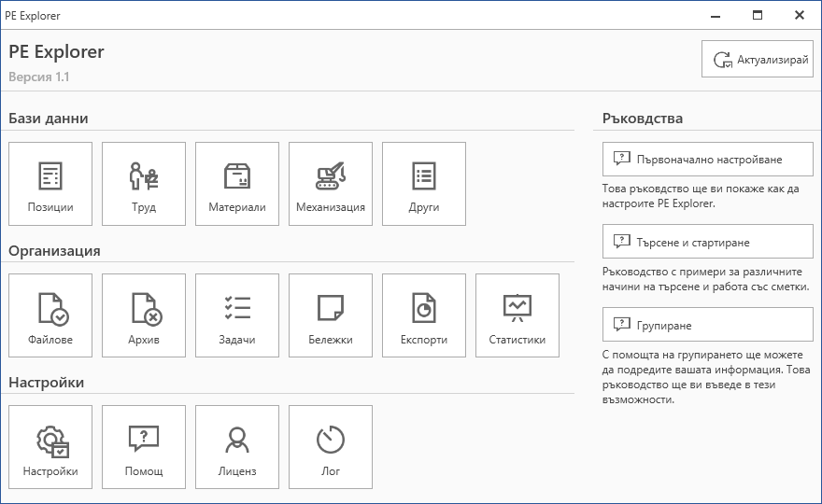Maximize the PE Explorer window
The height and width of the screenshot is (504, 822).
click(x=758, y=15)
